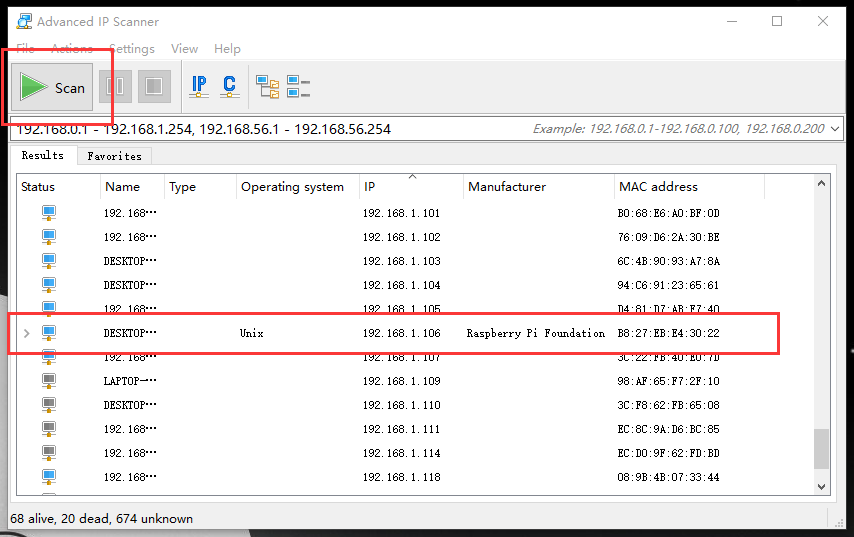Select IP cell 192.168.1.102

tap(401, 237)
